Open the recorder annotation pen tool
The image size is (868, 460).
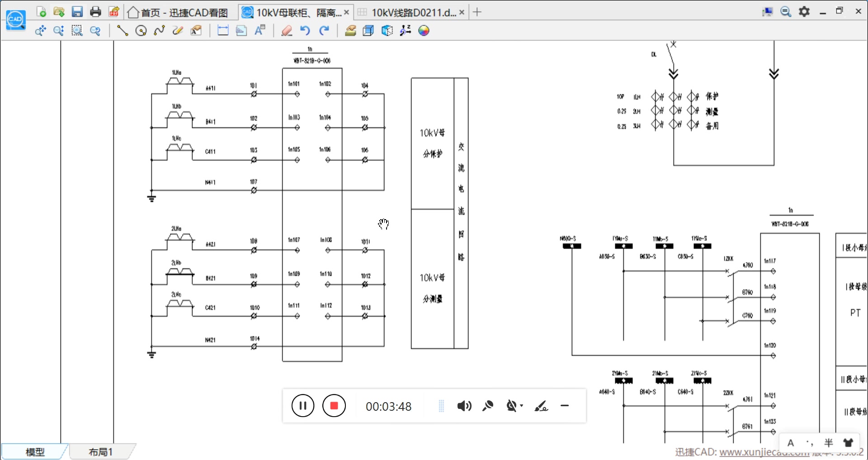pyautogui.click(x=541, y=406)
